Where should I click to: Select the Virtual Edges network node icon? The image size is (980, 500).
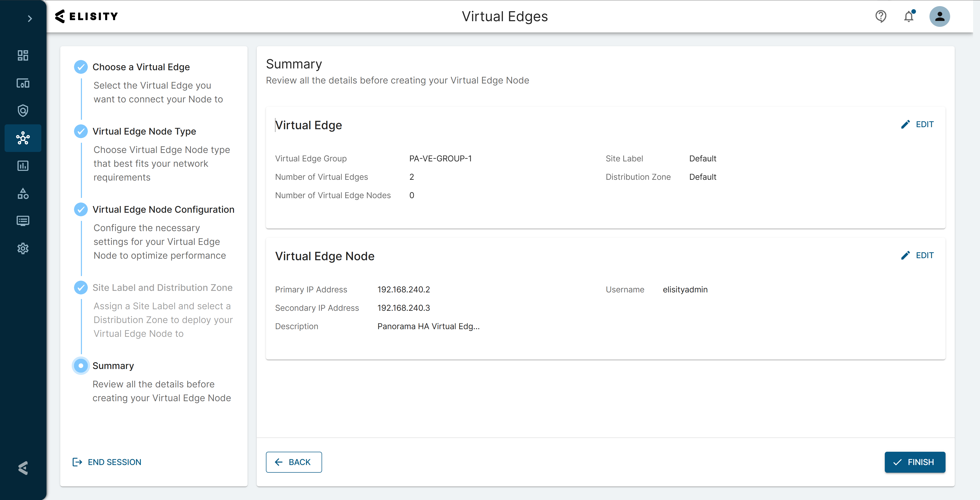click(x=23, y=138)
